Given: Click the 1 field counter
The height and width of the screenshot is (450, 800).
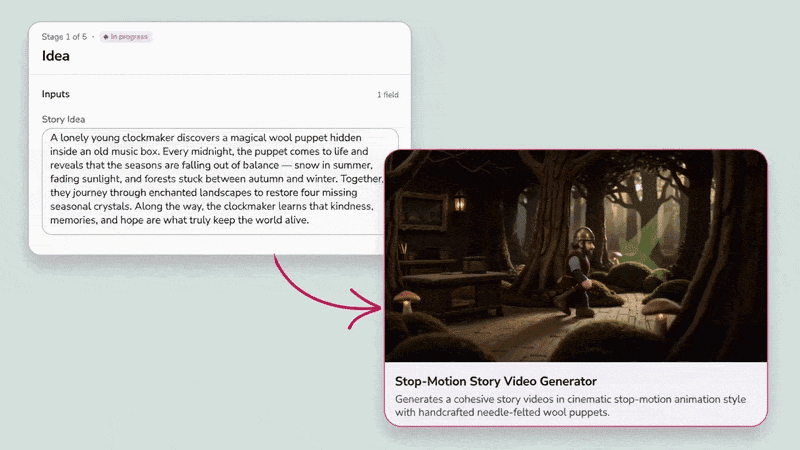Looking at the screenshot, I should (x=388, y=94).
